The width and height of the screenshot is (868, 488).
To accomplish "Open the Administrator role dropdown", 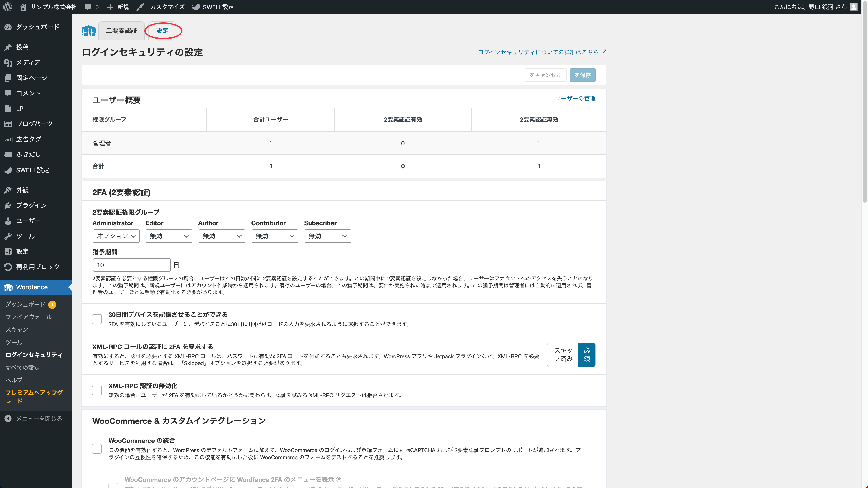I will 116,236.
